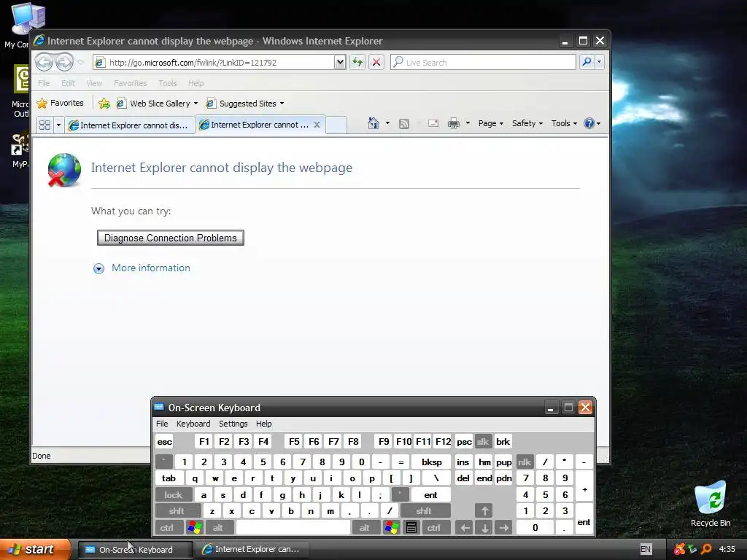Toggle the right shft key on keyboard
Viewport: 747px width, 560px height.
(x=424, y=511)
